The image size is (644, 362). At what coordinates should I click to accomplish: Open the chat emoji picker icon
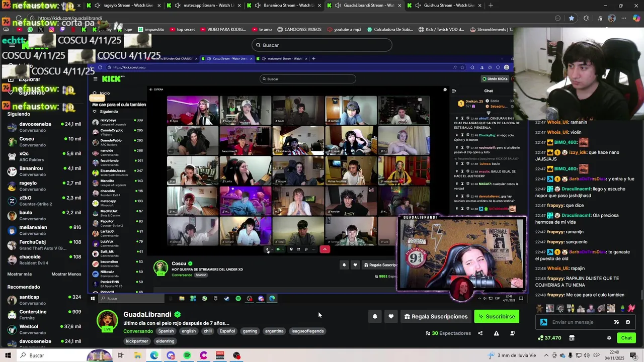pyautogui.click(x=627, y=322)
